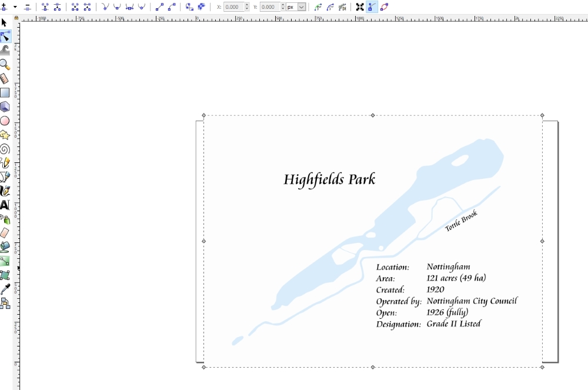
Task: Select the Zoom magnifier tool
Action: click(5, 65)
